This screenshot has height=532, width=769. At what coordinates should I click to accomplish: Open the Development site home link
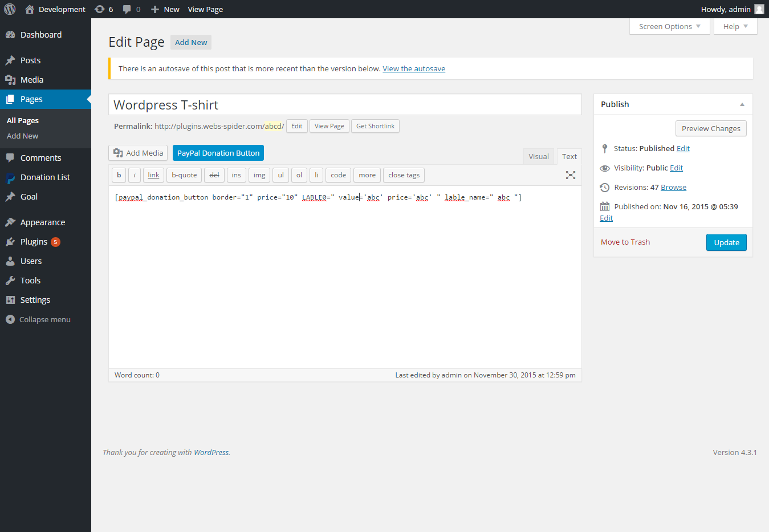(55, 9)
